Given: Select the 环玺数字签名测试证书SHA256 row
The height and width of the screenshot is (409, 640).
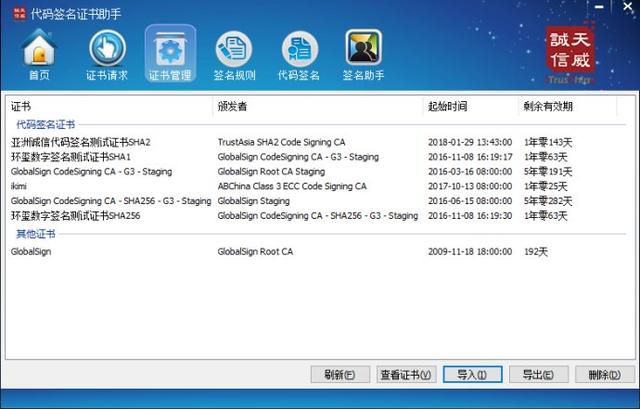Looking at the screenshot, I should click(316, 216).
